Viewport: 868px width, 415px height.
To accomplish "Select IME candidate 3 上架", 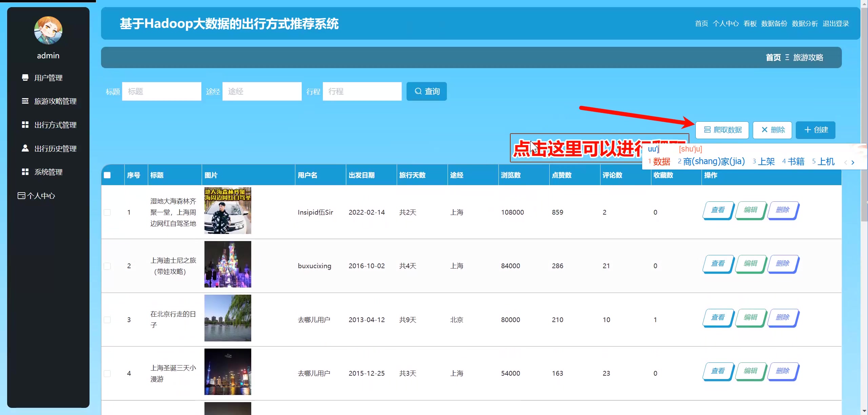I will click(x=764, y=161).
